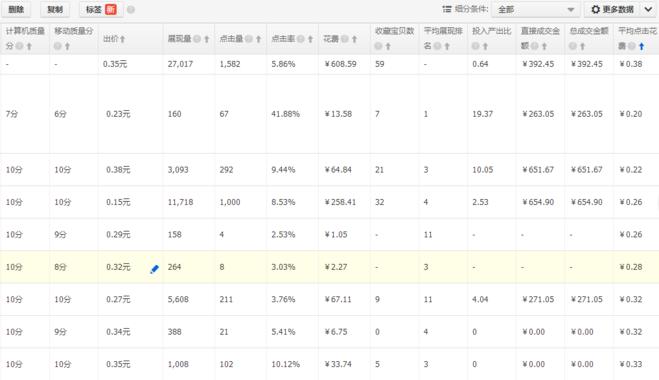Select the 10.12% click rate cell
The image size is (659, 380).
tap(285, 364)
